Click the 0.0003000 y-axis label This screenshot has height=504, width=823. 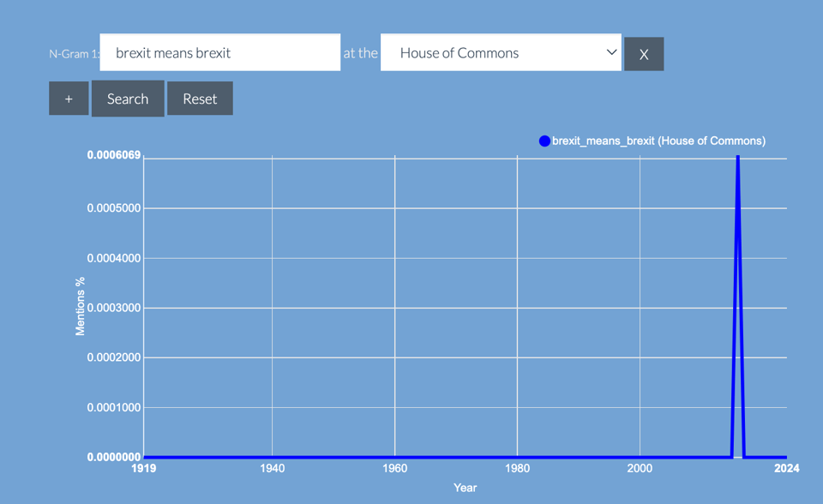coord(113,308)
